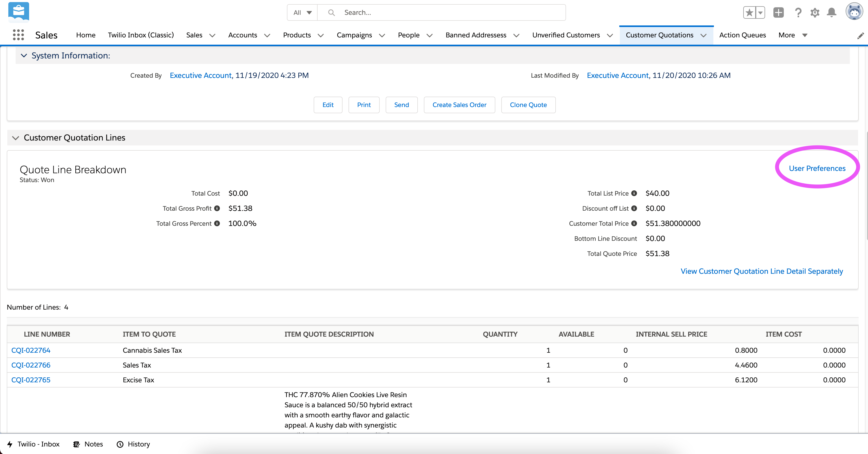Image resolution: width=868 pixels, height=454 pixels.
Task: Open Total List Price info icon
Action: pos(634,193)
